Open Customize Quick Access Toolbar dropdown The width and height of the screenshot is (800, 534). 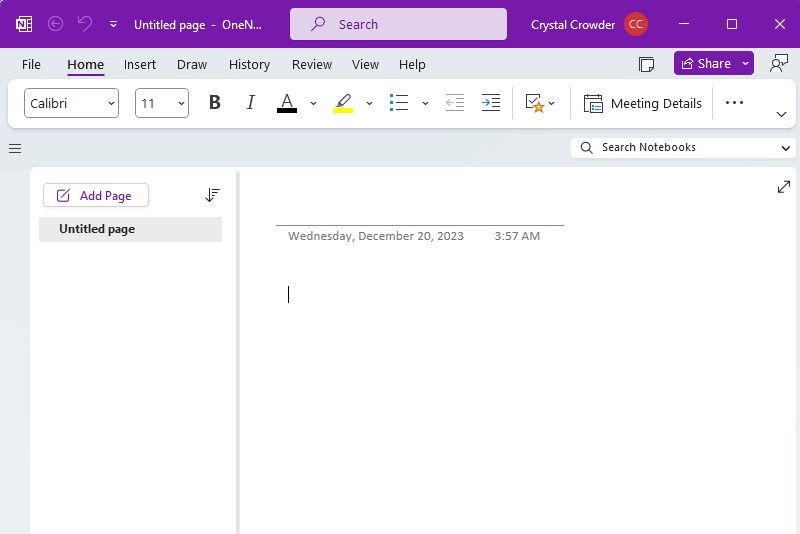click(x=113, y=24)
